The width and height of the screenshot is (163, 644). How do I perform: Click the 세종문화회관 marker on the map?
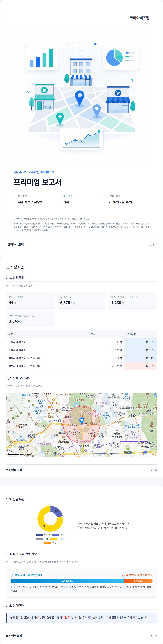77,442
